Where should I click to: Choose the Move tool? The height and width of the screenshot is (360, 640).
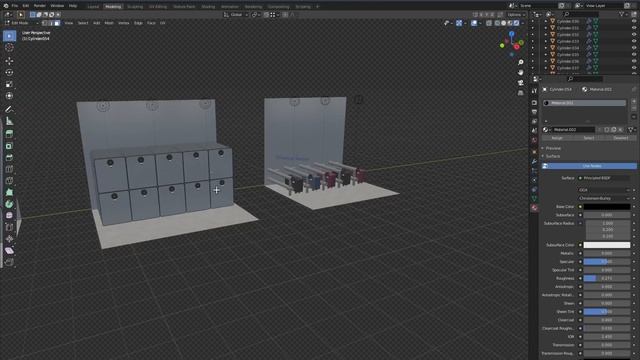[9, 61]
